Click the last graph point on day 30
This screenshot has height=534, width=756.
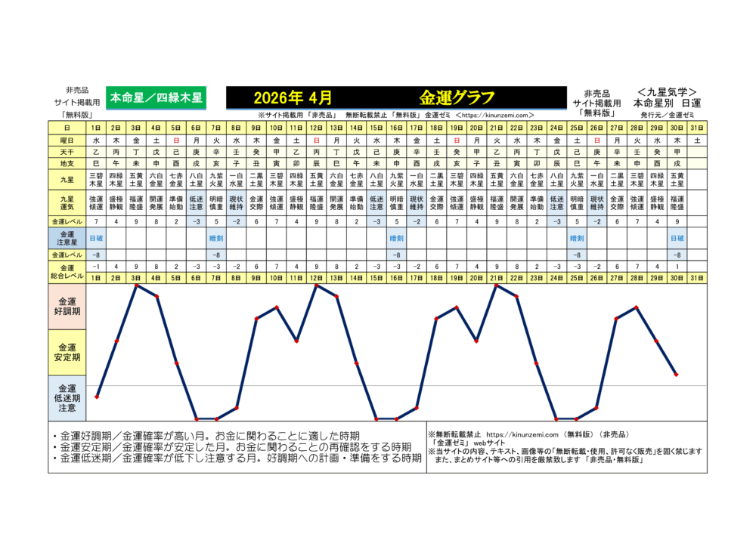pyautogui.click(x=677, y=375)
